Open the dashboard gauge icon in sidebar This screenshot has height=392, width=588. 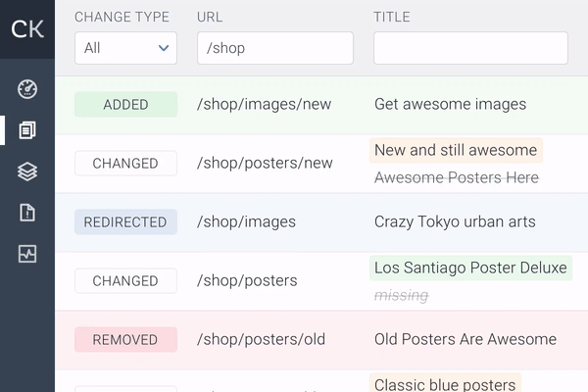coord(27,89)
